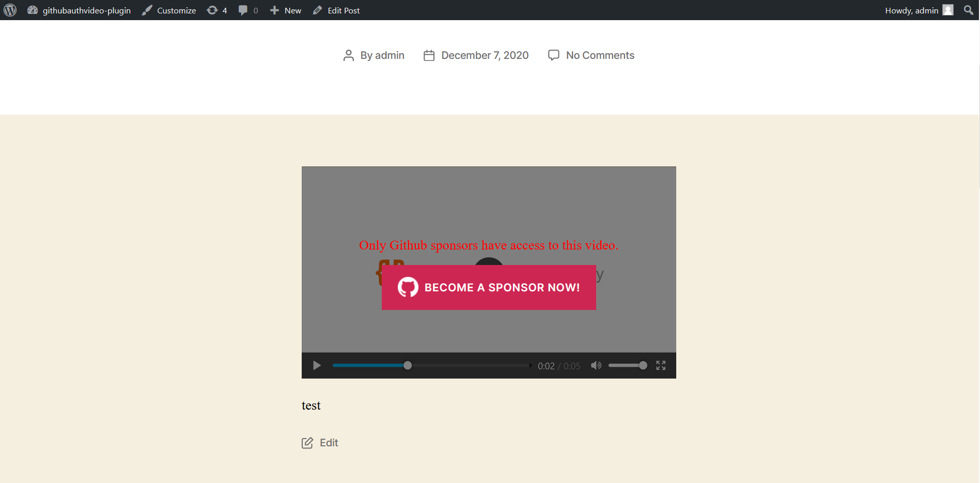This screenshot has height=483, width=980.
Task: Click the Become a Sponsor Now button
Action: tap(489, 288)
